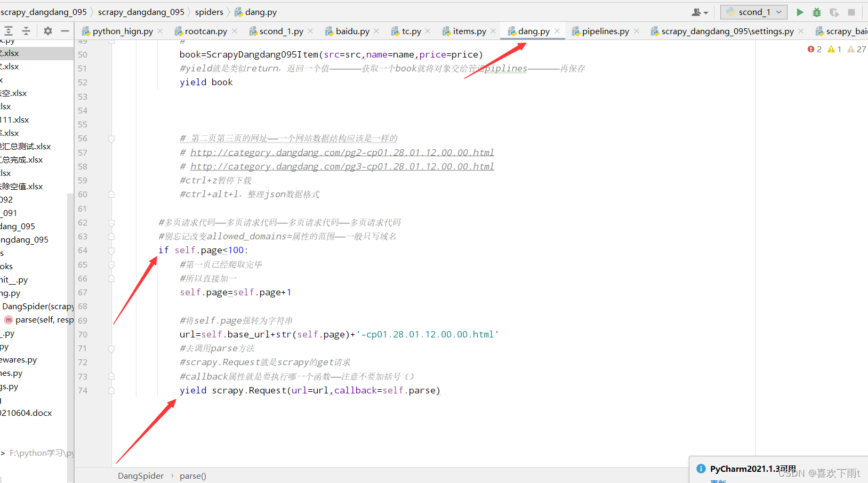Open the user account dropdown icon
868x483 pixels.
(x=700, y=12)
